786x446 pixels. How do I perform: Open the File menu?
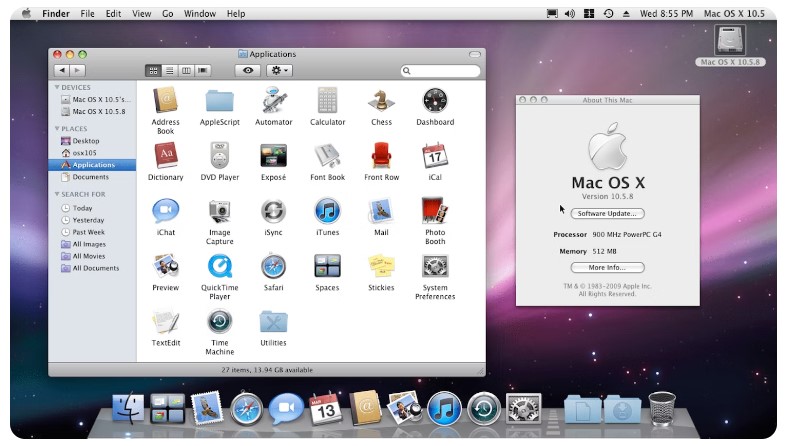point(87,14)
